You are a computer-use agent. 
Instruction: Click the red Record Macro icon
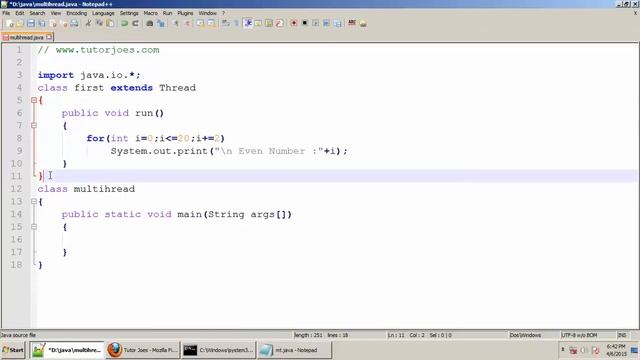[x=293, y=23]
